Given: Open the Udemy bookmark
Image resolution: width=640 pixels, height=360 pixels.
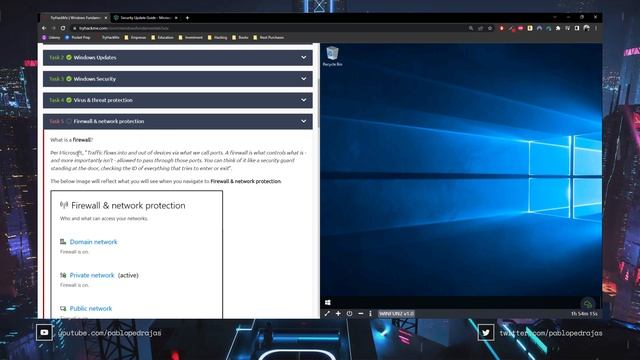Looking at the screenshot, I should coord(51,38).
